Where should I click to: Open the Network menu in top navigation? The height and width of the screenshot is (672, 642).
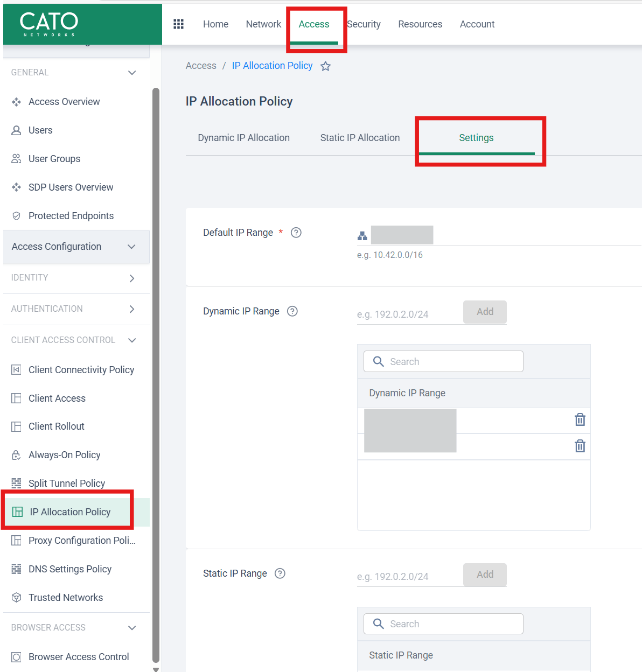[263, 24]
